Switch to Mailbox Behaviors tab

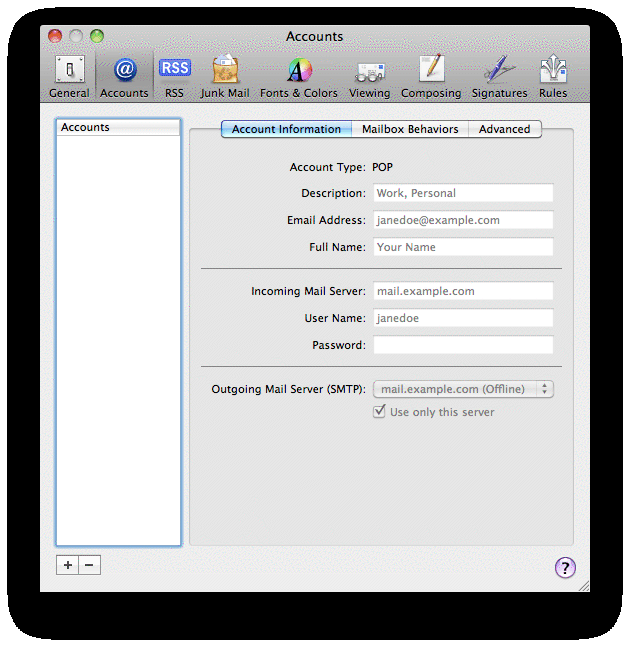(x=410, y=129)
